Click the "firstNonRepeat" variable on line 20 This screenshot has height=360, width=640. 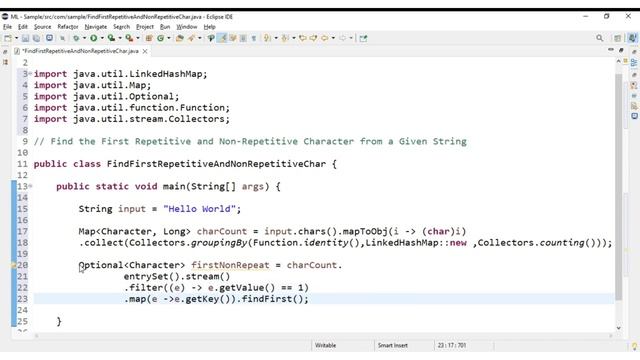coord(230,265)
